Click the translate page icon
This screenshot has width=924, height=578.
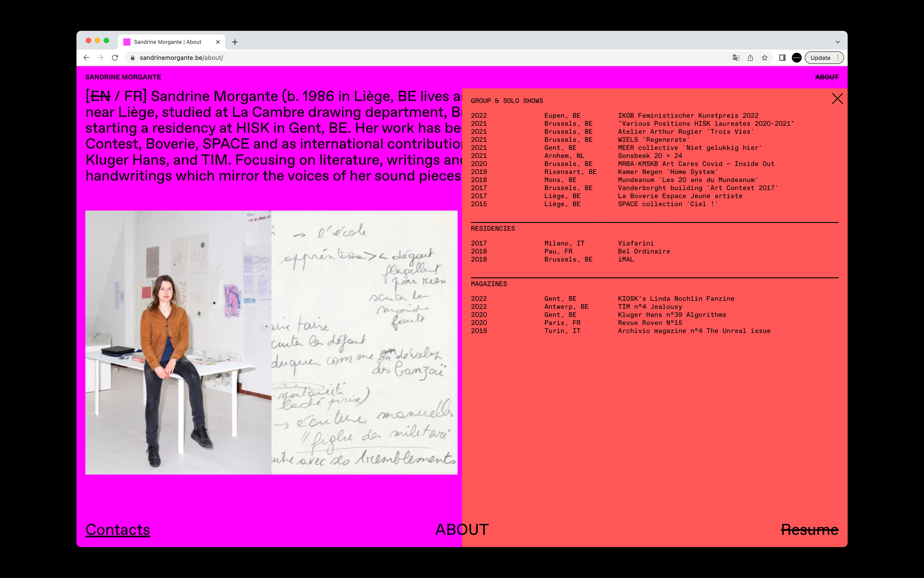point(736,58)
